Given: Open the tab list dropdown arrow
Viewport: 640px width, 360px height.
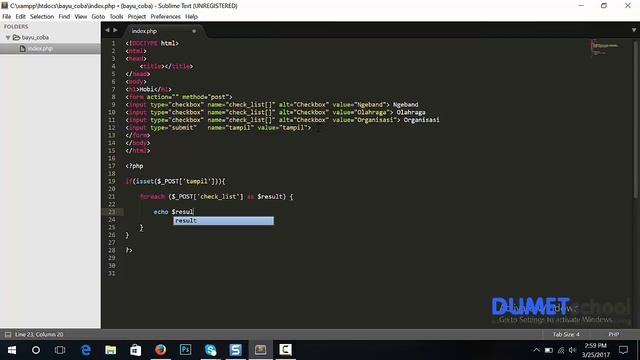Looking at the screenshot, I should coord(633,30).
